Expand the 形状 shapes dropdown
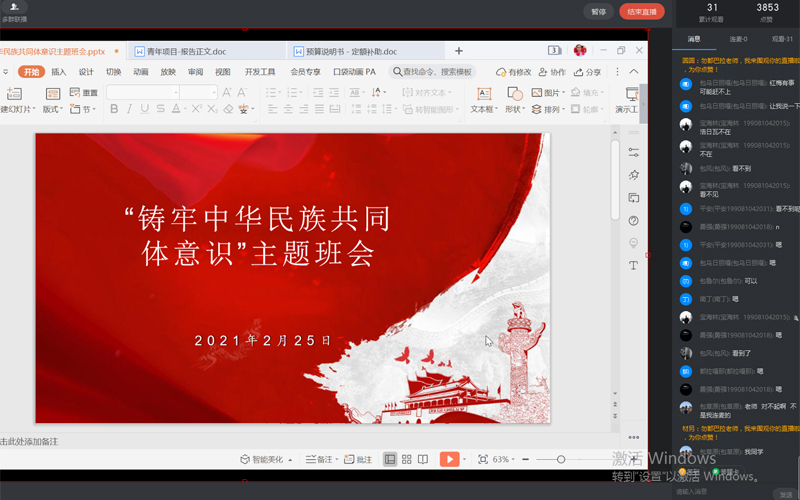Image resolution: width=800 pixels, height=500 pixels. pyautogui.click(x=514, y=109)
